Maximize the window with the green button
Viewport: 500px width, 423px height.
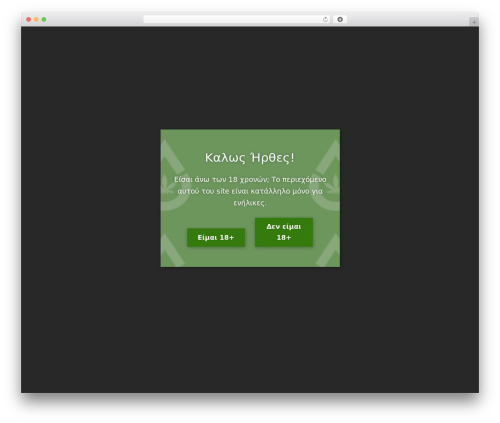click(44, 19)
